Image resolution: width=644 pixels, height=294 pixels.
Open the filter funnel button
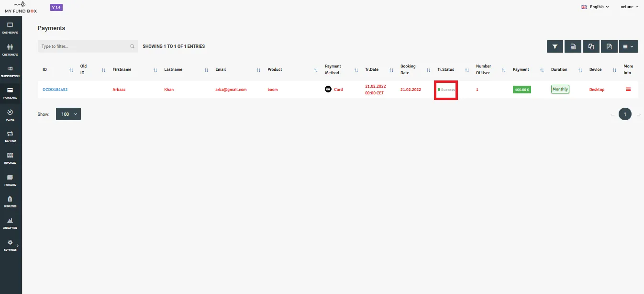pos(555,46)
